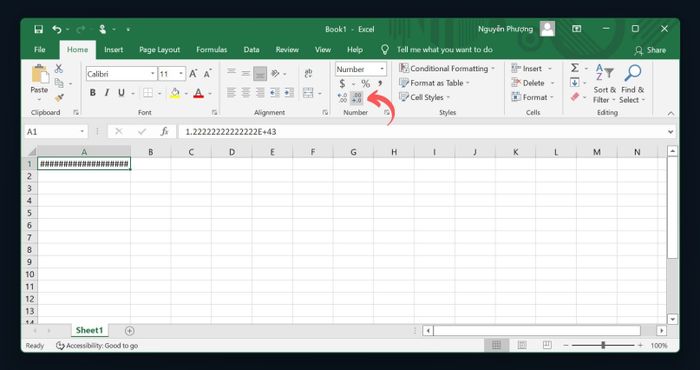
Task: Toggle Underline formatting
Action: pos(121,93)
